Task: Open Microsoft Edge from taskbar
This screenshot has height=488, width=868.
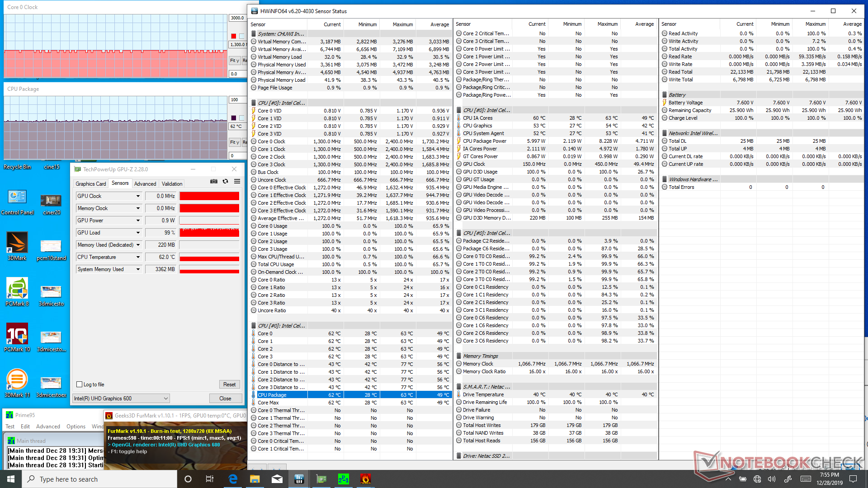Action: [233, 479]
